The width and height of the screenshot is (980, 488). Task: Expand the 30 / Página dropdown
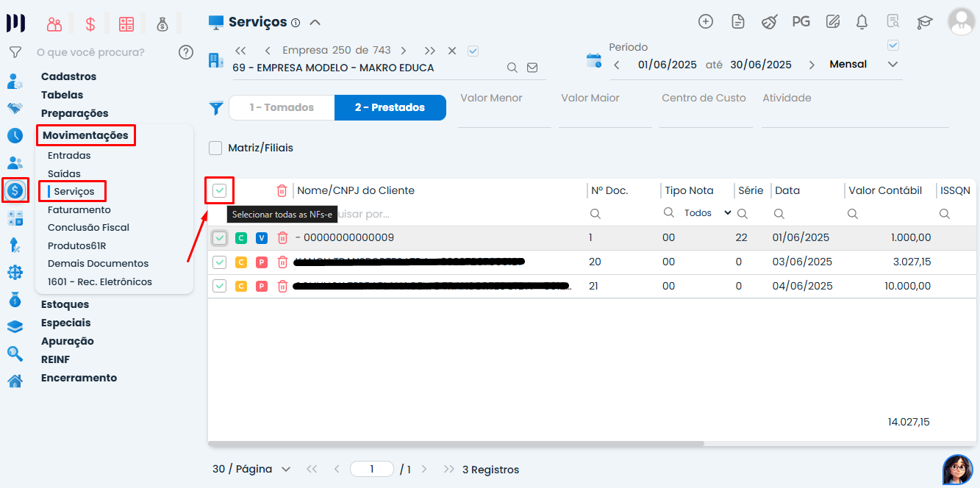(x=251, y=469)
